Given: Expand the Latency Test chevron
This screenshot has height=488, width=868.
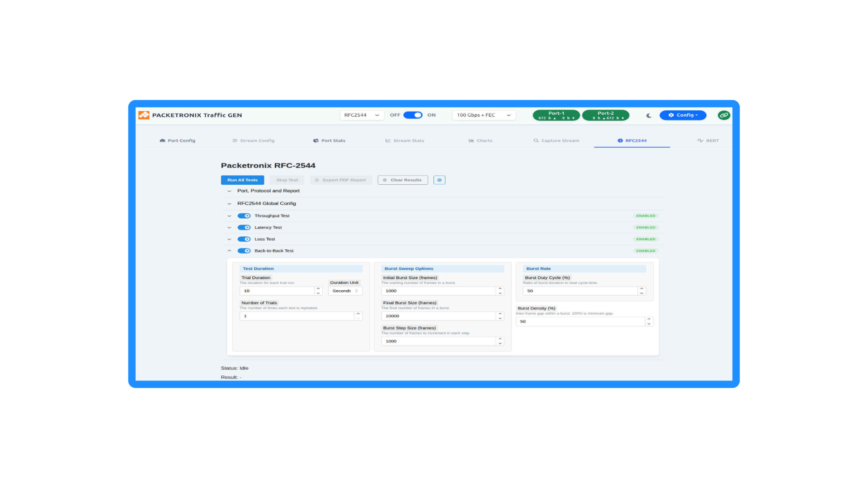Looking at the screenshot, I should pyautogui.click(x=229, y=228).
